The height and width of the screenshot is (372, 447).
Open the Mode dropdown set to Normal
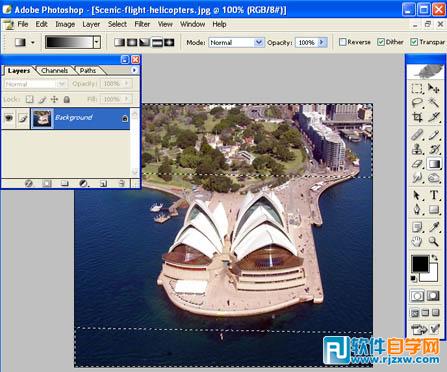236,42
